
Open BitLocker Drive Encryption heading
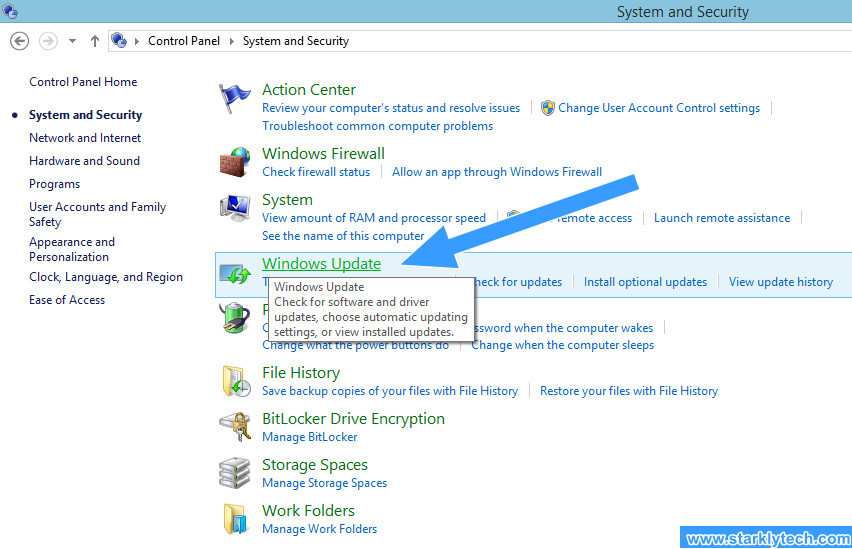point(353,419)
